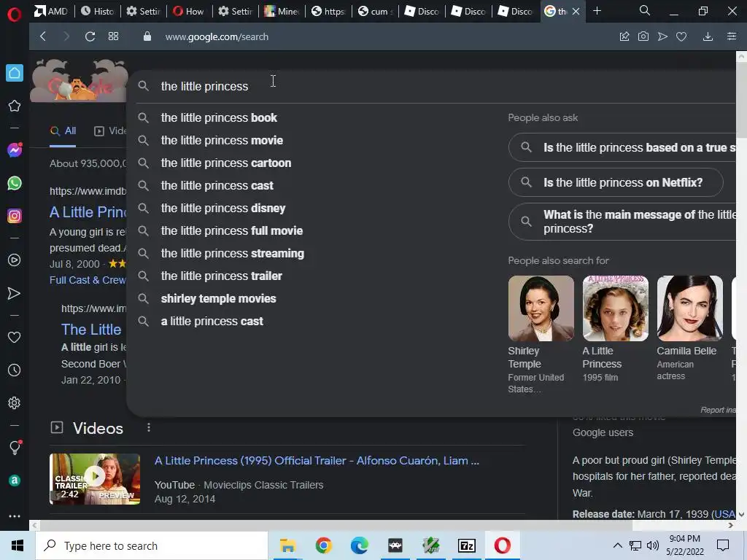Screen dimensions: 747x560
Task: Ask 'Is the little princess on Netflix?'
Action: pyautogui.click(x=616, y=182)
